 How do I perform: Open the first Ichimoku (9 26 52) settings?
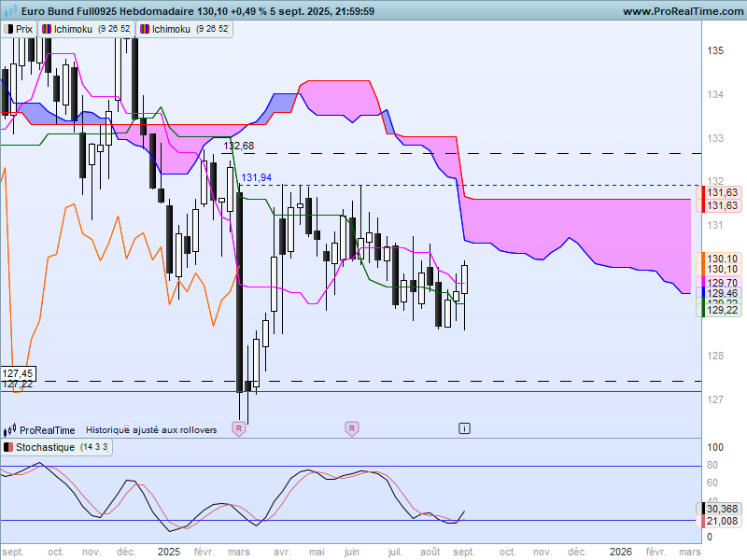pyautogui.click(x=87, y=29)
